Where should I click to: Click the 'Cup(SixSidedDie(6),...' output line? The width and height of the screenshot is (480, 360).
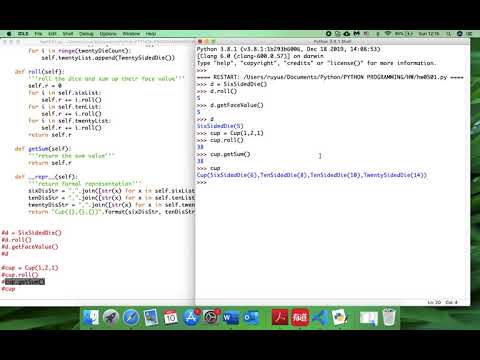tap(312, 175)
